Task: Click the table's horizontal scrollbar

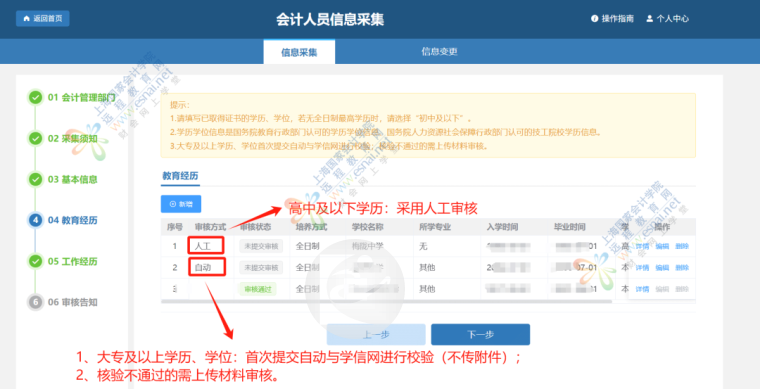Action: [x=386, y=301]
